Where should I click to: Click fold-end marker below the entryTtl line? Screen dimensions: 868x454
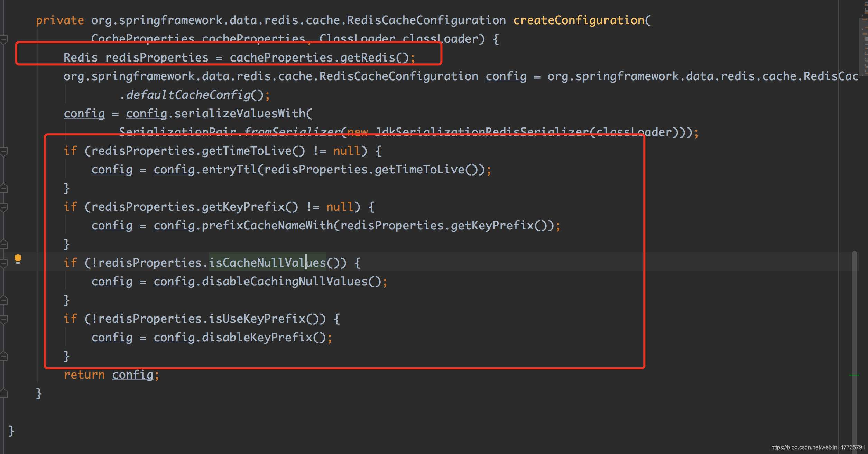3,188
